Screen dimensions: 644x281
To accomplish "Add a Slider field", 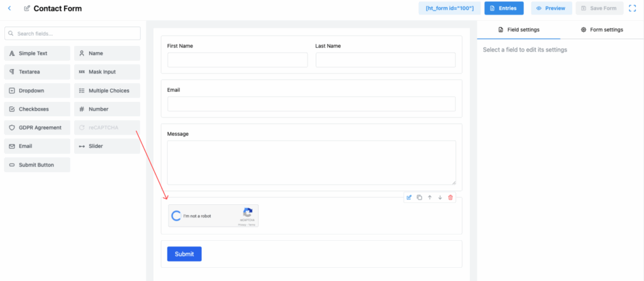I will click(x=107, y=146).
